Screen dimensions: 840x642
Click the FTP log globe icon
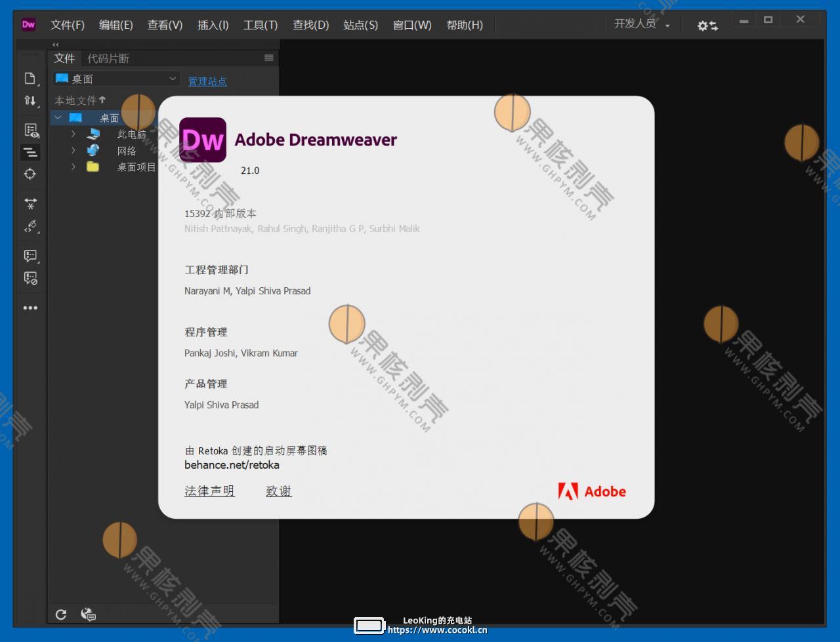[x=88, y=614]
